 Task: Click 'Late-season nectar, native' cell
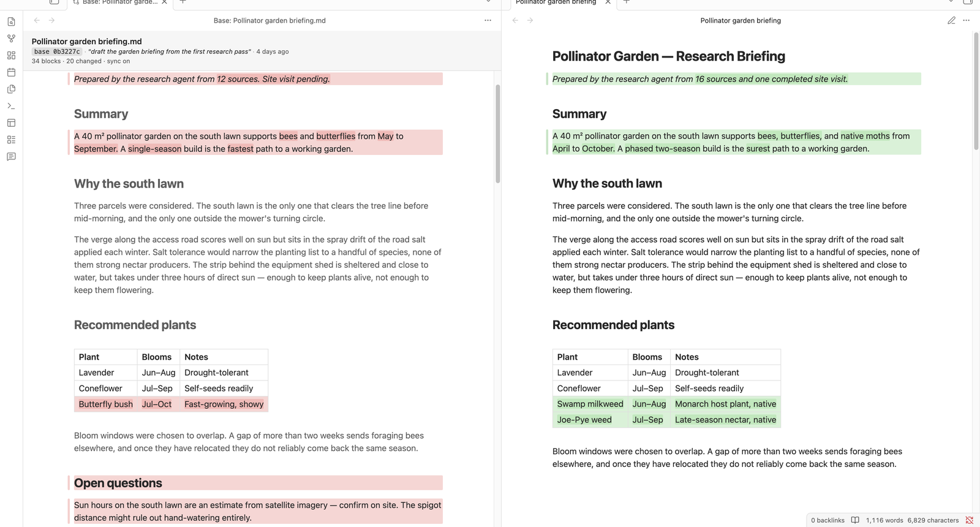(x=725, y=420)
